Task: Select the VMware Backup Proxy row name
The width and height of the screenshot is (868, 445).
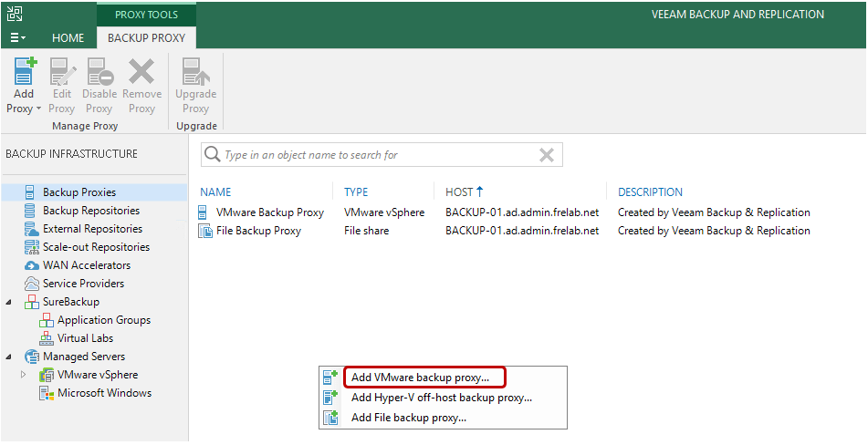Action: (269, 212)
